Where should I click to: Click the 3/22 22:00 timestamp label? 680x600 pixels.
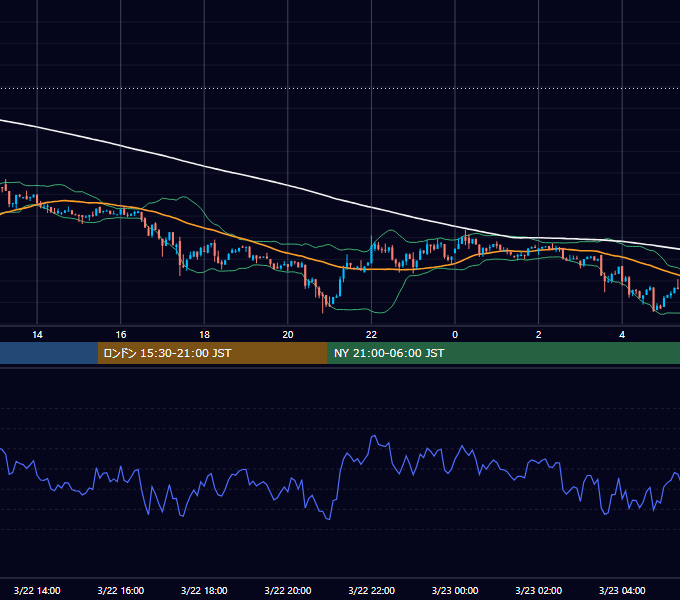click(x=371, y=590)
